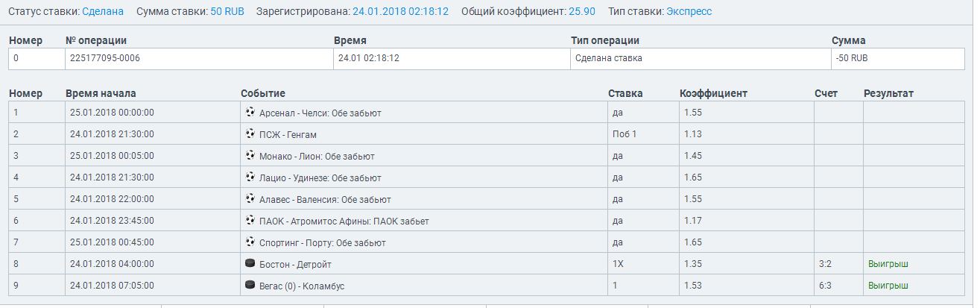Click soccer icon for ПАОК - Атромитос Афины
This screenshot has height=308, width=980.
250,220
